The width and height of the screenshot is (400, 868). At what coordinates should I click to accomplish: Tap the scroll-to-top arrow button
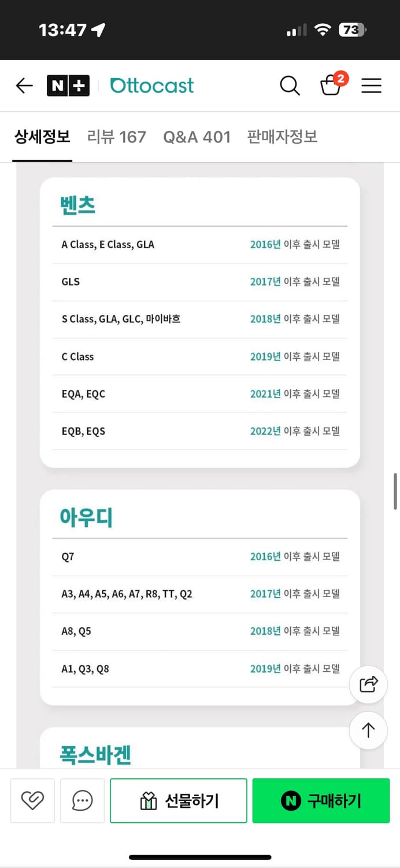pyautogui.click(x=368, y=730)
